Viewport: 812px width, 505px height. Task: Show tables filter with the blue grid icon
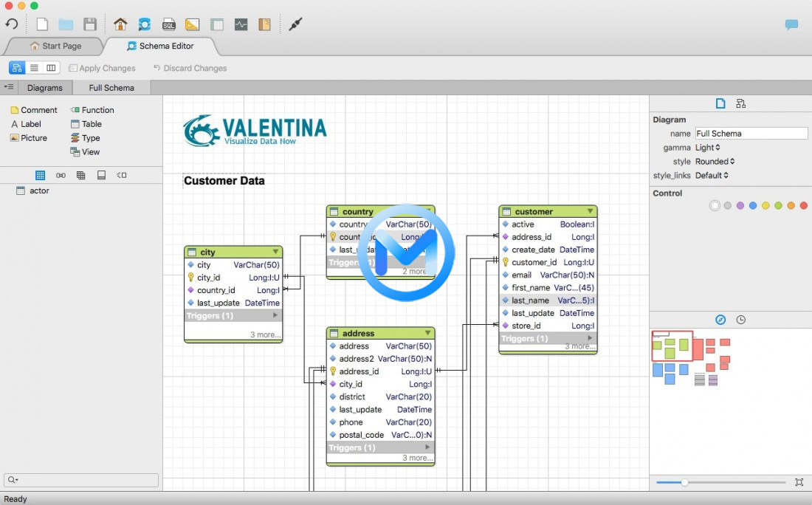41,175
